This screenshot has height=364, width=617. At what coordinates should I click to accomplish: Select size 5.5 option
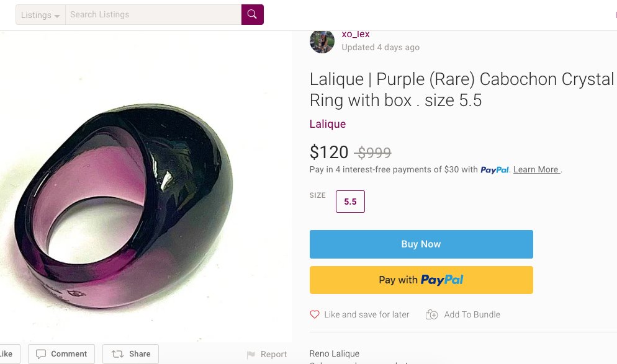350,202
